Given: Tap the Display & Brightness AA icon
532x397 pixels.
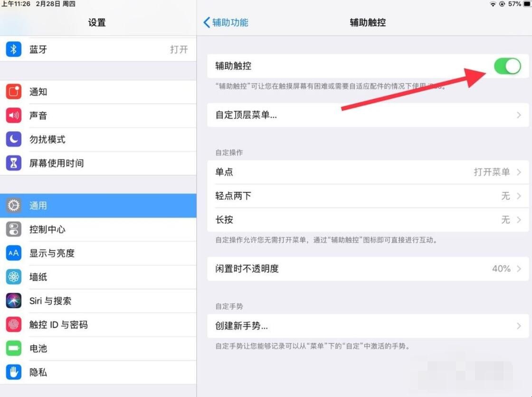Looking at the screenshot, I should click(14, 253).
